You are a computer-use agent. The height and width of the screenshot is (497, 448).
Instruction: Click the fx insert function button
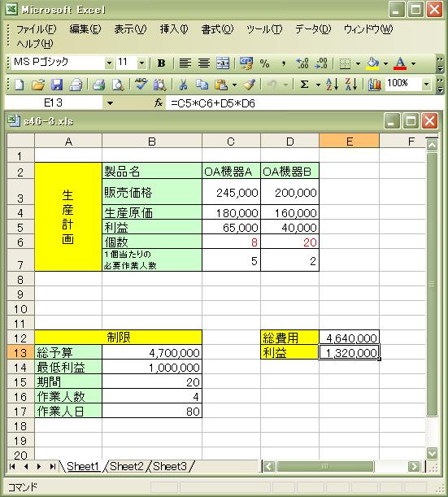point(159,102)
